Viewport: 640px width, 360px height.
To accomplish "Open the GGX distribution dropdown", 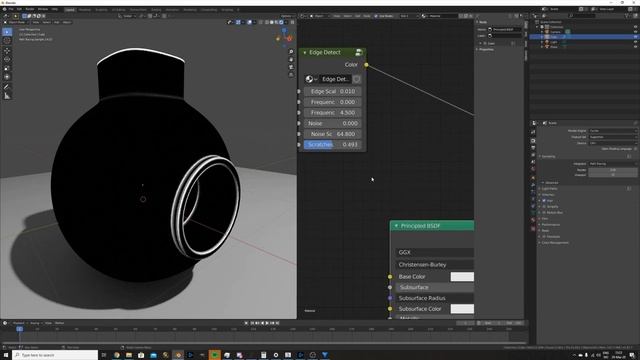I will pyautogui.click(x=435, y=252).
